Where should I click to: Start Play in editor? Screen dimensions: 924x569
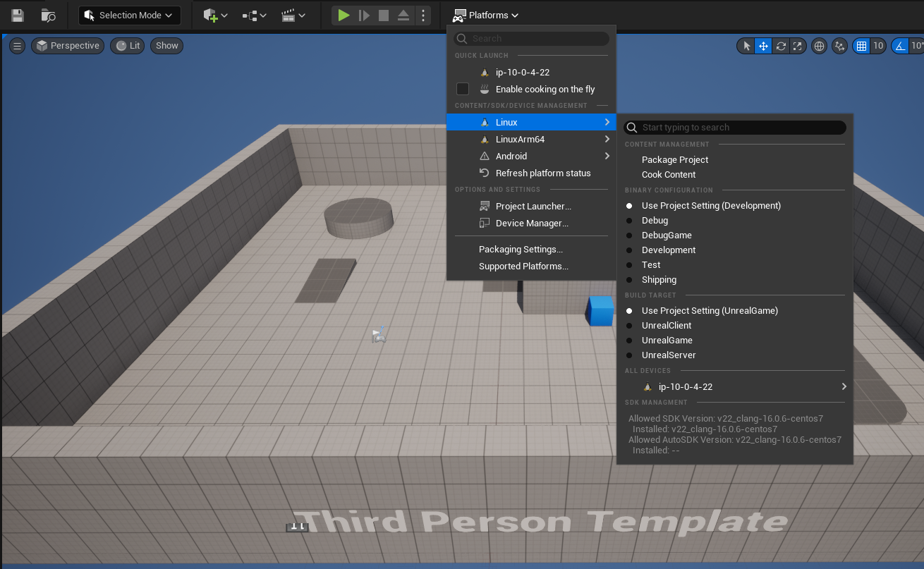pos(344,16)
